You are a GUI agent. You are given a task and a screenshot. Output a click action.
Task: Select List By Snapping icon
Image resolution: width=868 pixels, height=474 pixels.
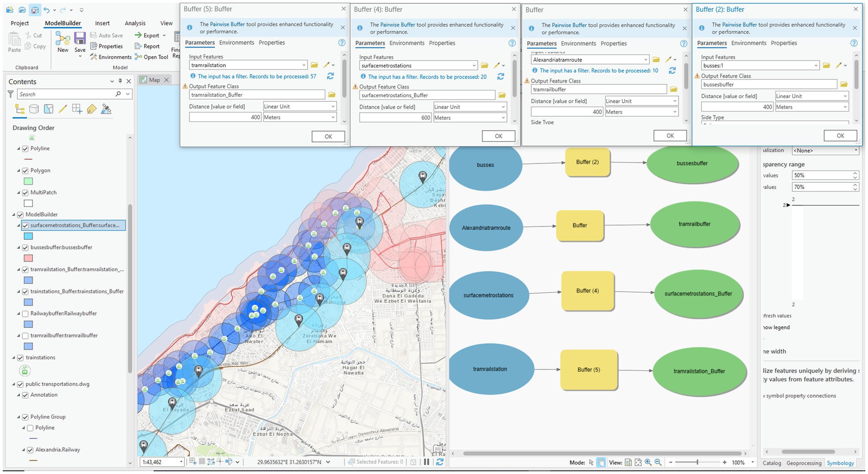pos(77,109)
